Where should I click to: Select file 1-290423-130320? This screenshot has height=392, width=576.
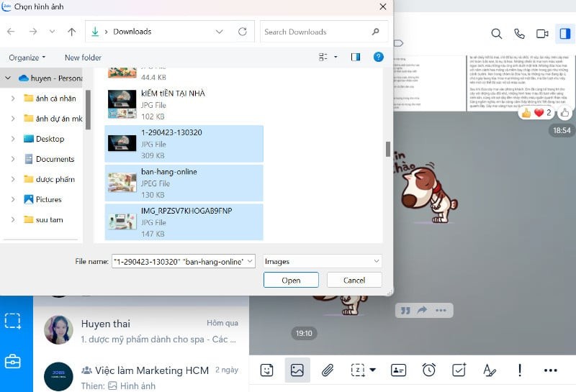[x=184, y=144]
